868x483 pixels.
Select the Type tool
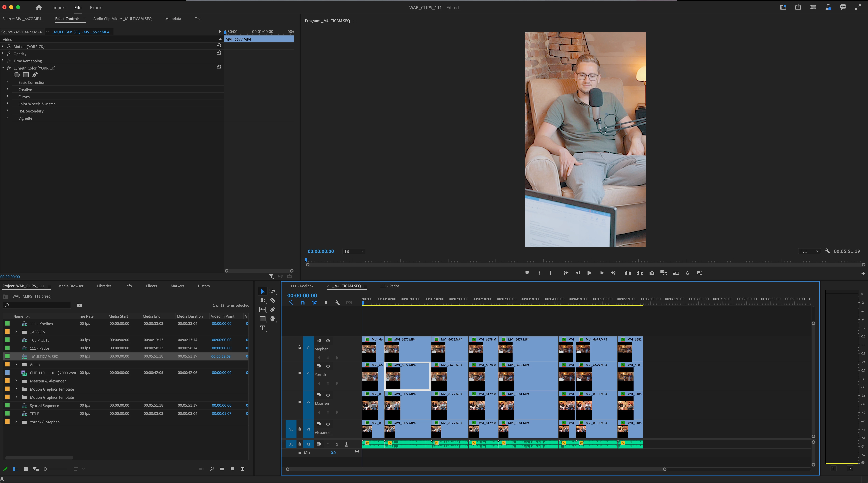coord(262,328)
